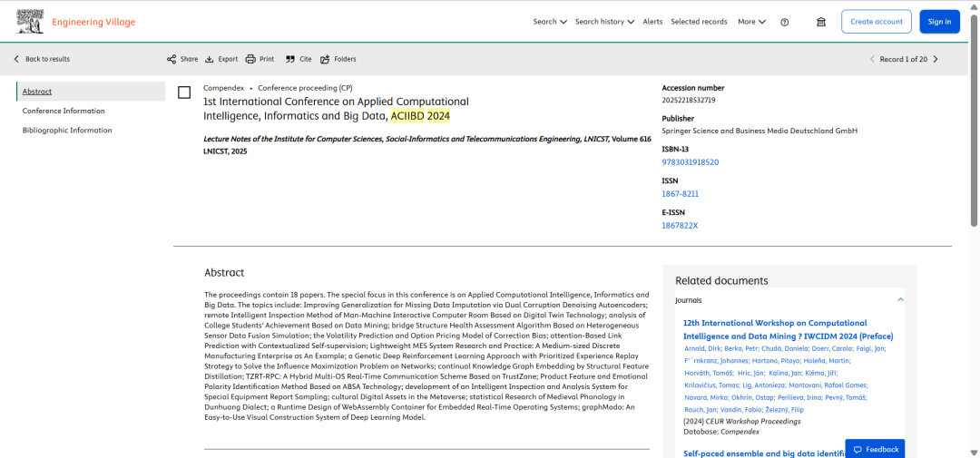Image resolution: width=980 pixels, height=458 pixels.
Task: Open ISSN link 1867-8211
Action: (680, 194)
